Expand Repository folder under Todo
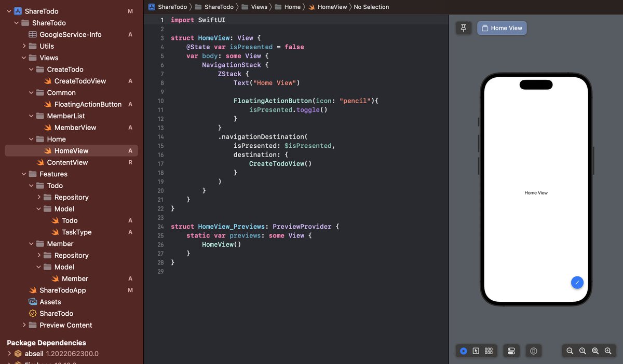The image size is (623, 364). [x=39, y=197]
